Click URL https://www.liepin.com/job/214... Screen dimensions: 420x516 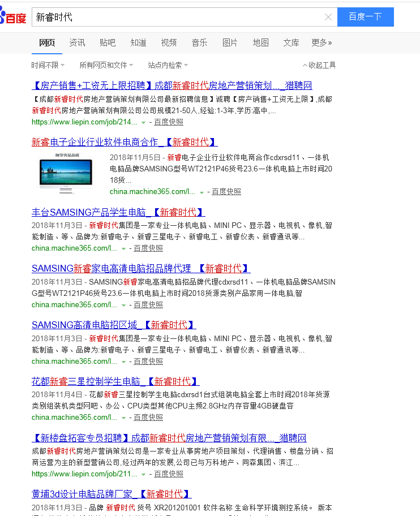tap(84, 122)
